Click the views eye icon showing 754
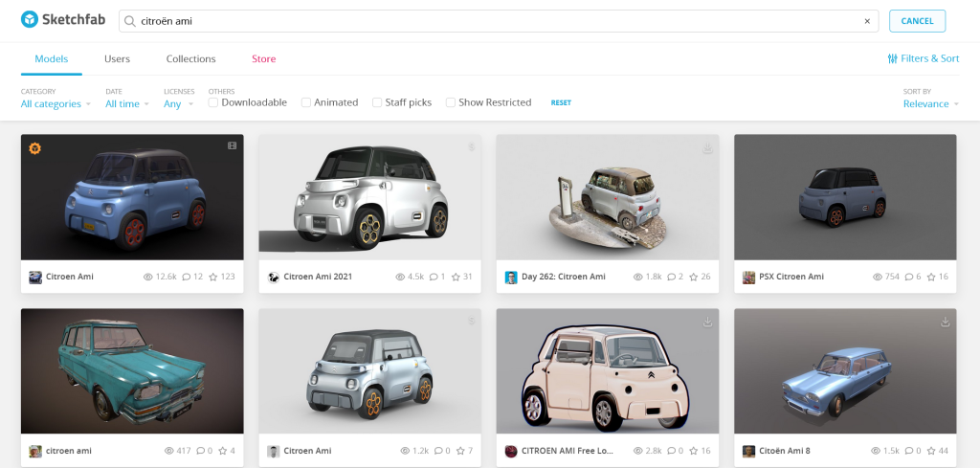 pos(878,277)
